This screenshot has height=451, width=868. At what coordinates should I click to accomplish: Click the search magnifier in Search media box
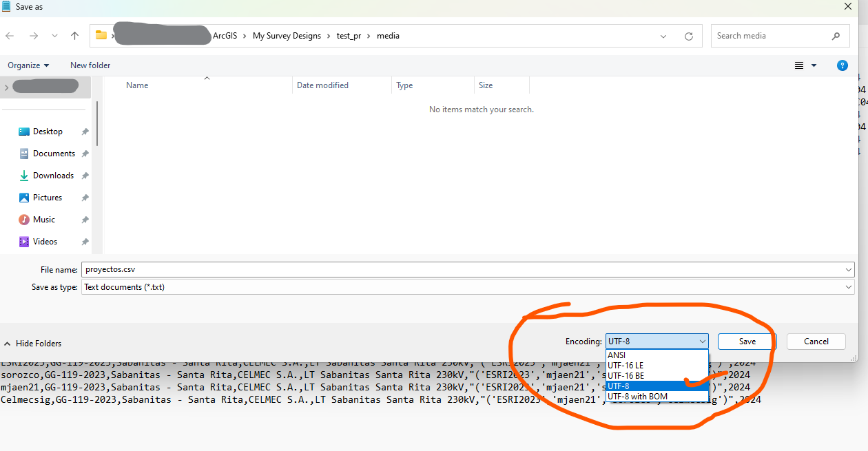pos(836,35)
